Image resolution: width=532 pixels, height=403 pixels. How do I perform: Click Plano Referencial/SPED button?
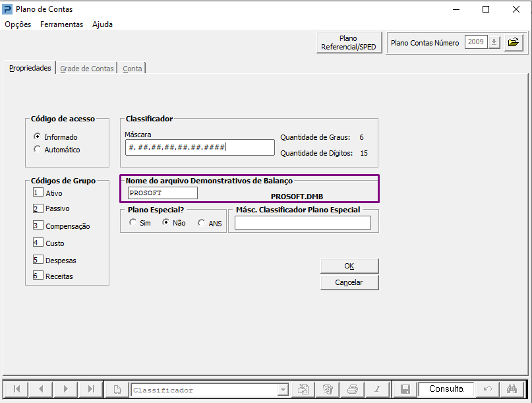[x=349, y=42]
